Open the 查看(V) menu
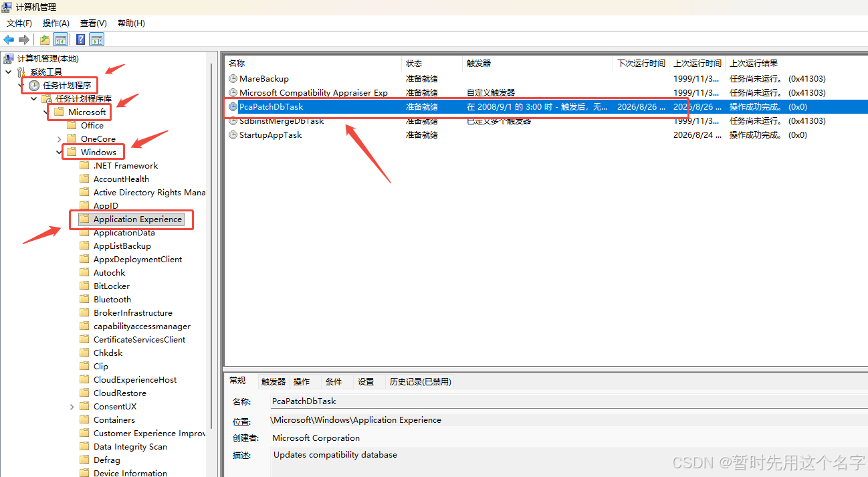Viewport: 868px width, 477px height. click(94, 23)
